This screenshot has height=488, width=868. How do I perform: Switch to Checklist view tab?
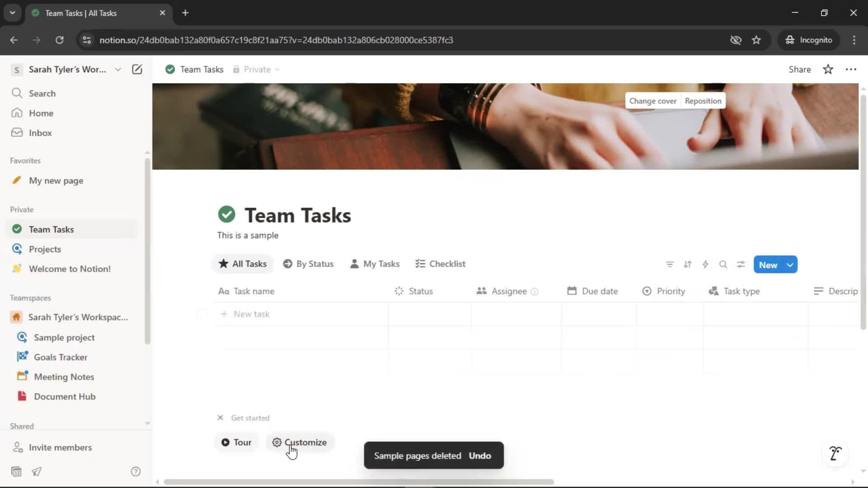click(440, 264)
